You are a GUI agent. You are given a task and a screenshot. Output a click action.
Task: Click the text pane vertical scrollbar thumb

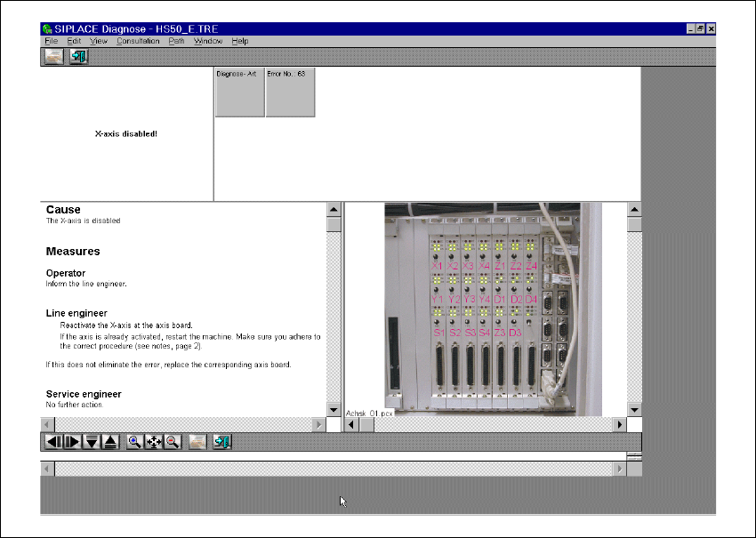click(x=334, y=224)
